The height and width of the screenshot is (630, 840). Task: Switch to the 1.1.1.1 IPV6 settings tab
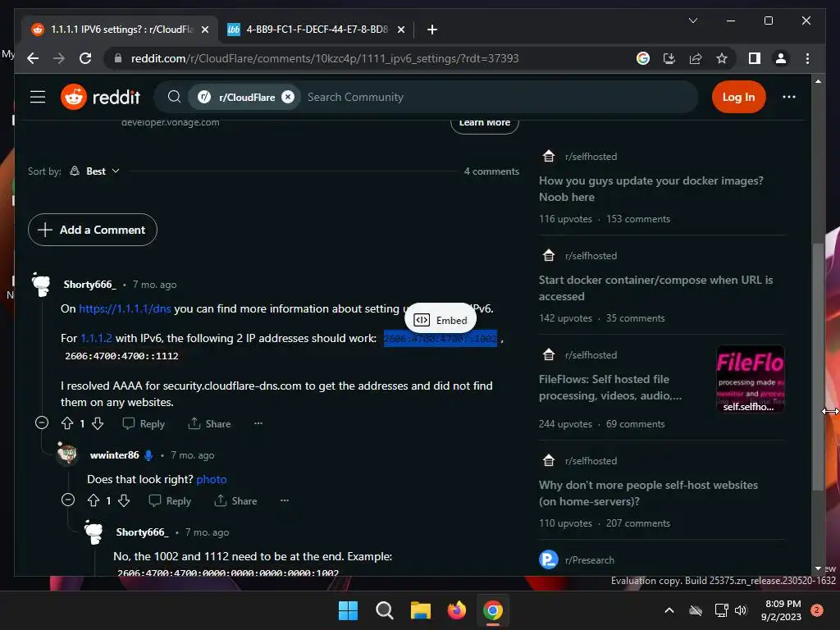coord(121,30)
